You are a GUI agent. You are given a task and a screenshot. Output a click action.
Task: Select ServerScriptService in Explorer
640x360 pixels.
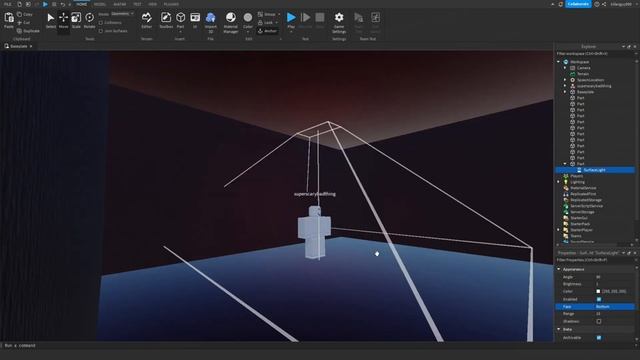[586, 206]
